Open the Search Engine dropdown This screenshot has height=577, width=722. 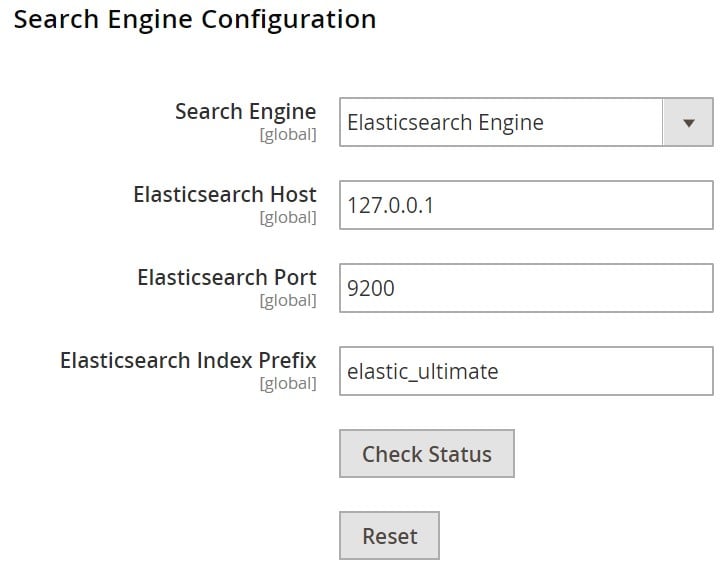[526, 122]
